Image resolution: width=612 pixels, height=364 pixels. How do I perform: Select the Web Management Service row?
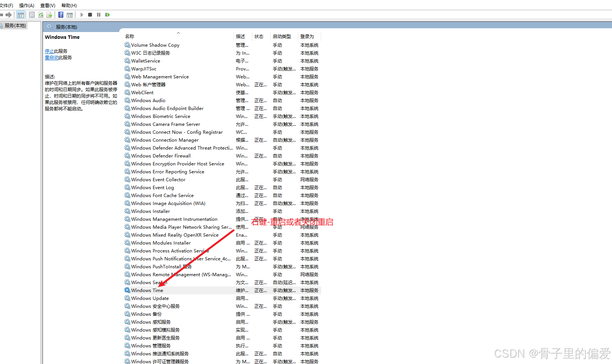(x=222, y=76)
